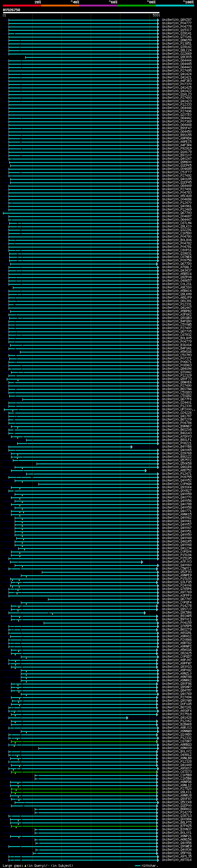Open hit UniRef100_Q8VZ87
Image resolution: width=197 pixels, height=868 pixels.
tap(177, 20)
